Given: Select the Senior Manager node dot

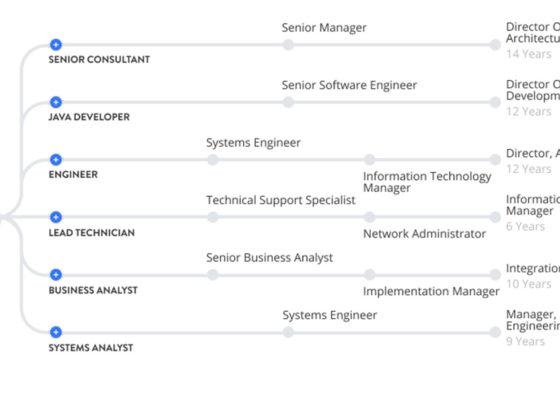Looking at the screenshot, I should click(x=288, y=45).
